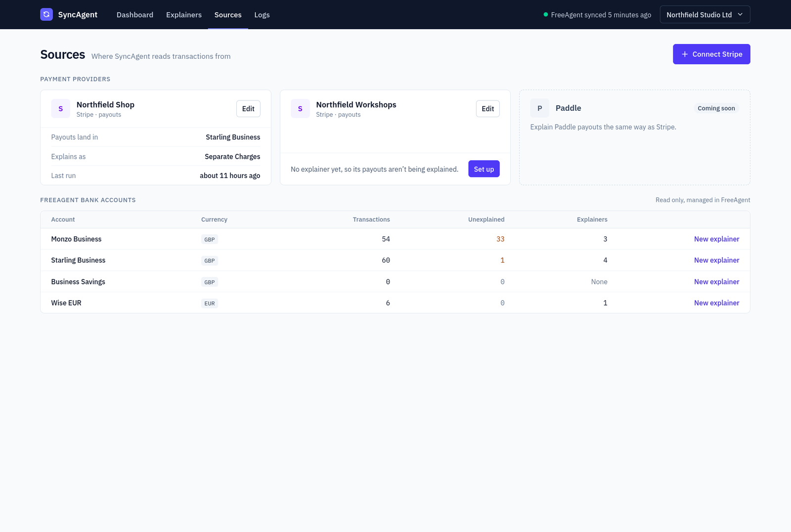Screen dimensions: 791x532
Task: Click the Currency column header
Action: (214, 220)
